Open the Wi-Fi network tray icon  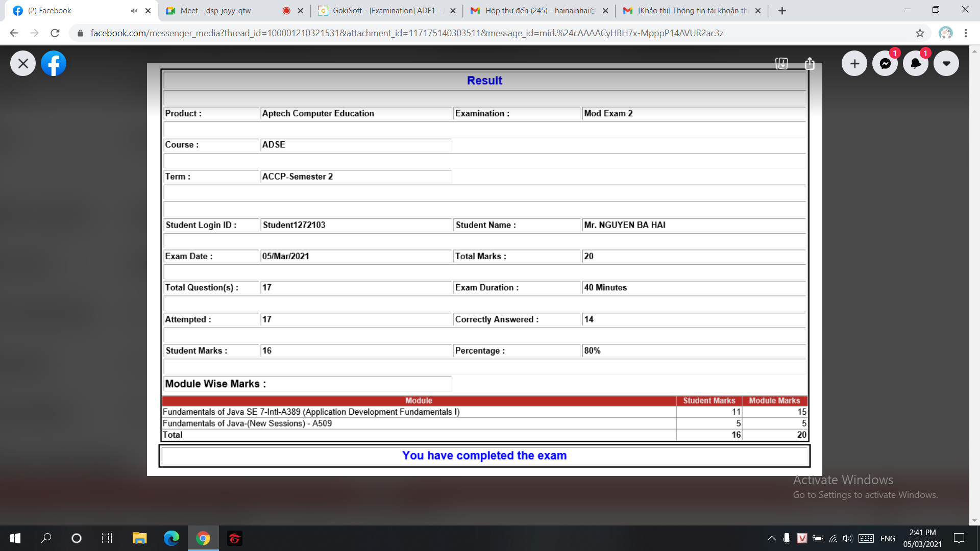[x=833, y=538]
